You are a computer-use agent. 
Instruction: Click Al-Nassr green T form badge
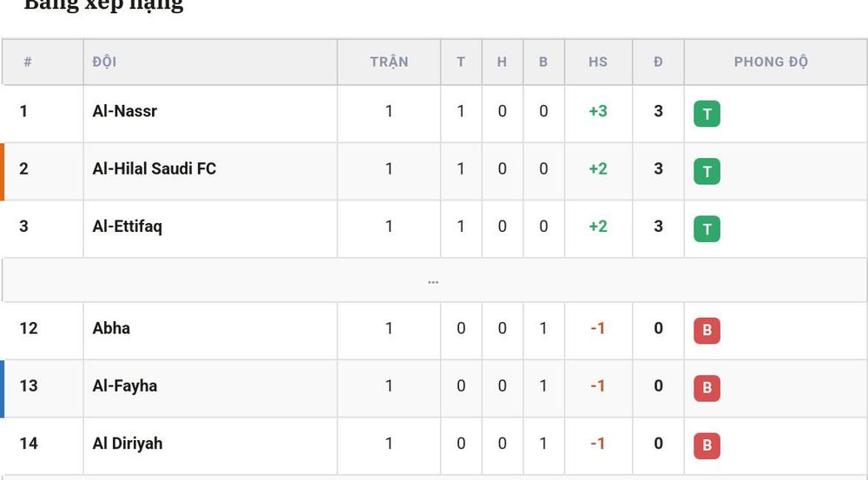coord(707,114)
